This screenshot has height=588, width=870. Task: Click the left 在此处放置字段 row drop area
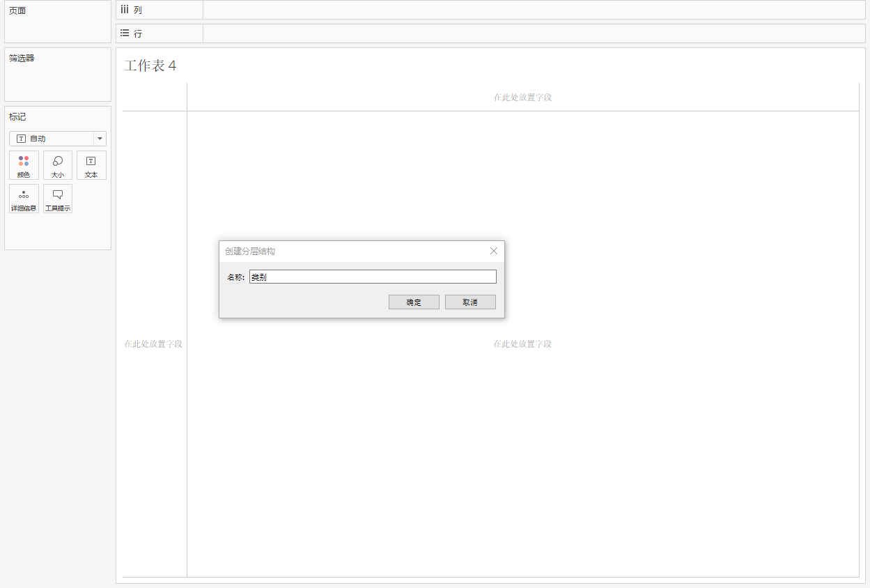pos(154,344)
